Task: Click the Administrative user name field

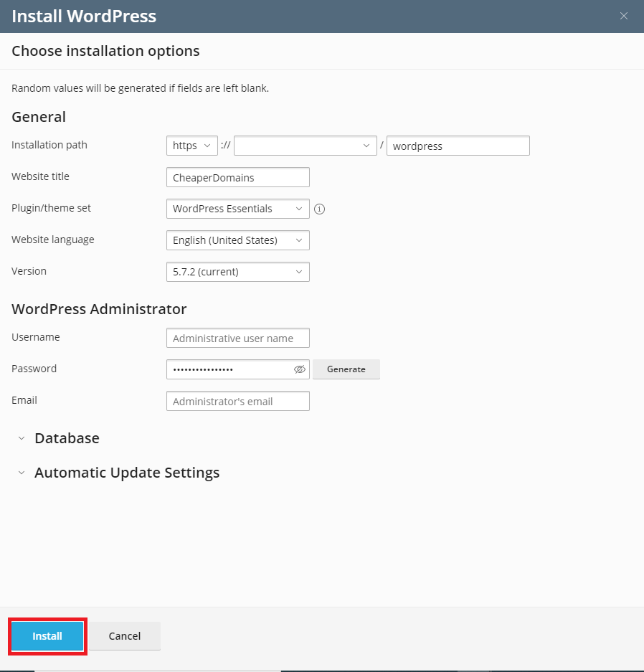Action: pos(238,338)
